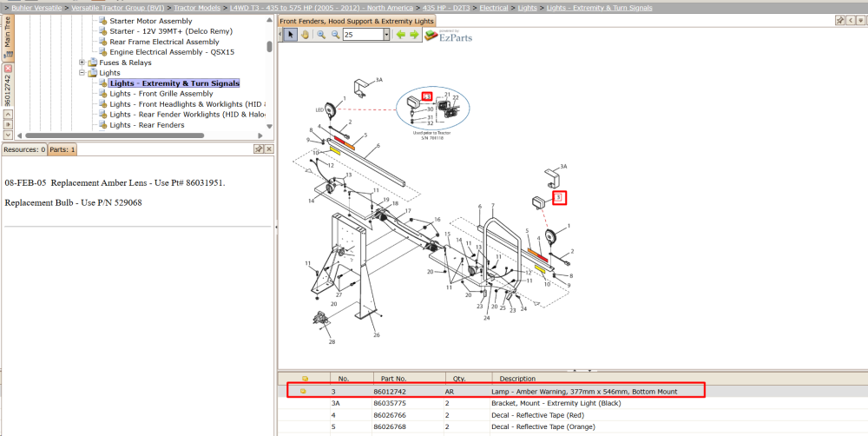The width and height of the screenshot is (868, 436).
Task: Switch to the Parts: 1 tab
Action: point(62,149)
